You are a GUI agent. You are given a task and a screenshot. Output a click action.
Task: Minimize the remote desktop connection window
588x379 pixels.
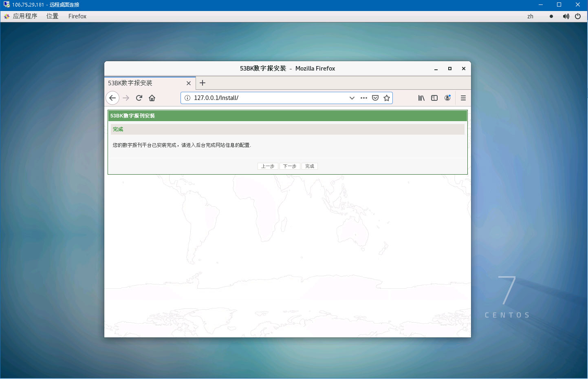[x=541, y=5]
